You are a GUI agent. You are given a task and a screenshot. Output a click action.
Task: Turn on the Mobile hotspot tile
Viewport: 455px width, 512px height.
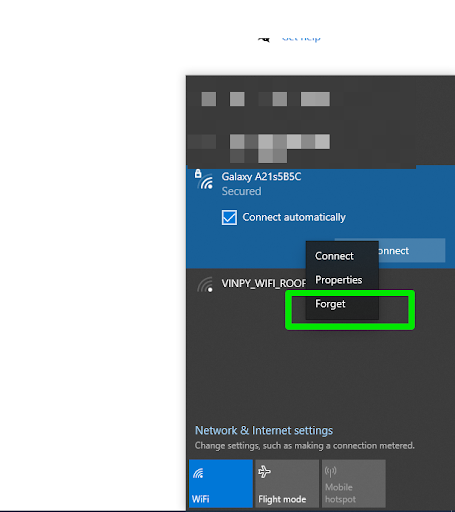coord(353,483)
